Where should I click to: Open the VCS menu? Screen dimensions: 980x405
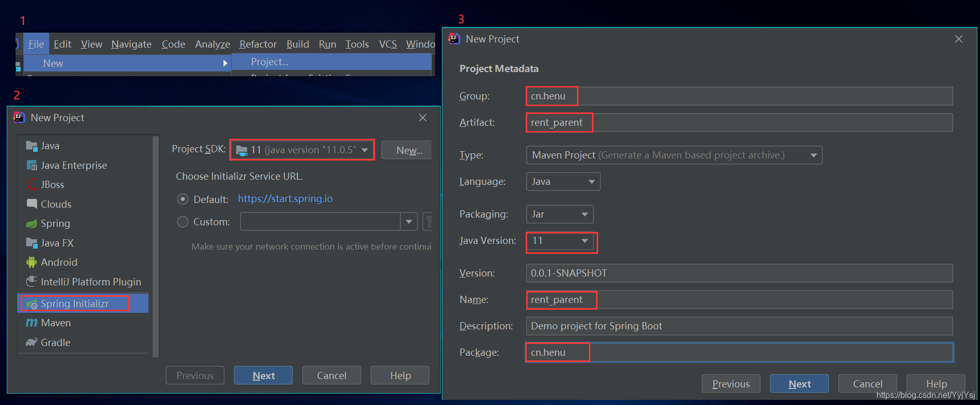click(x=388, y=44)
